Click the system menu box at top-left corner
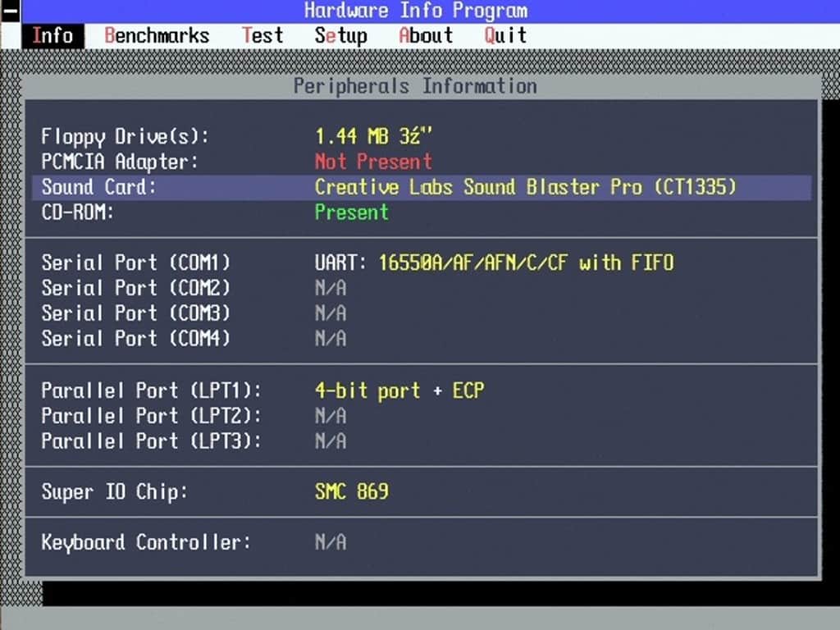This screenshot has height=630, width=840. (x=10, y=11)
